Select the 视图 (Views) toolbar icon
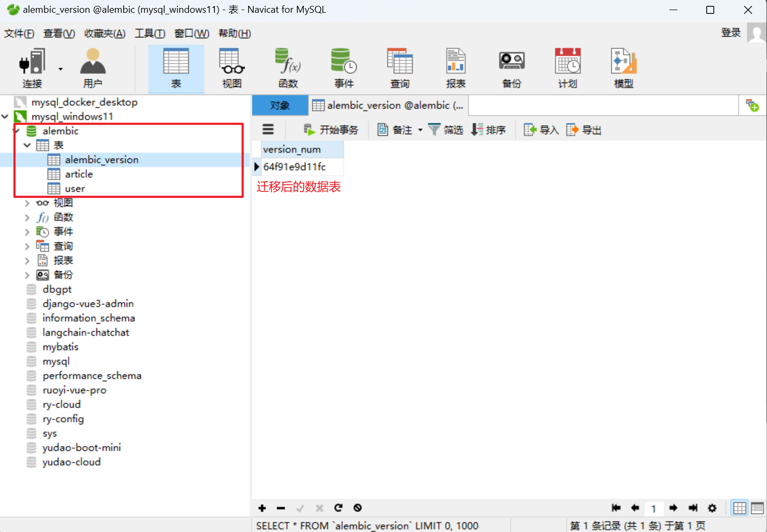The image size is (767, 532). pyautogui.click(x=231, y=68)
